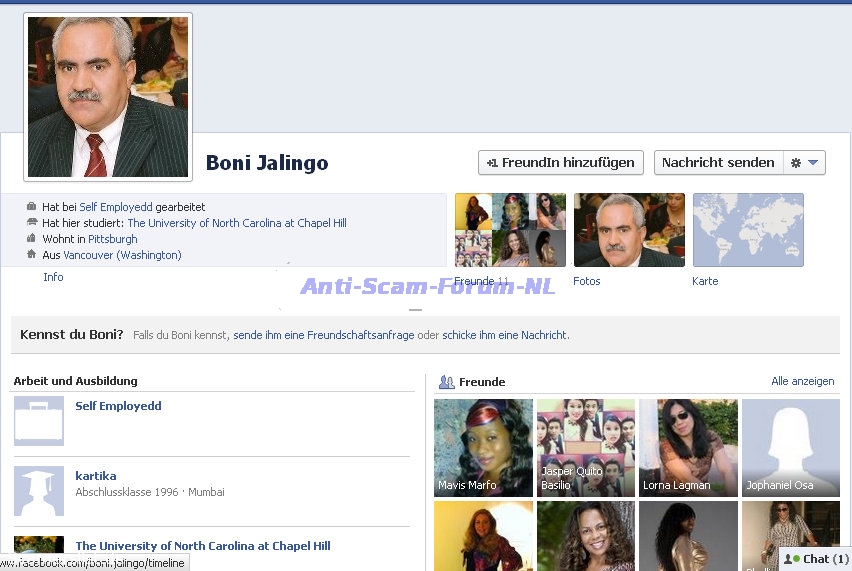Open the Karte world map tile
Image resolution: width=852 pixels, height=571 pixels.
pos(748,230)
